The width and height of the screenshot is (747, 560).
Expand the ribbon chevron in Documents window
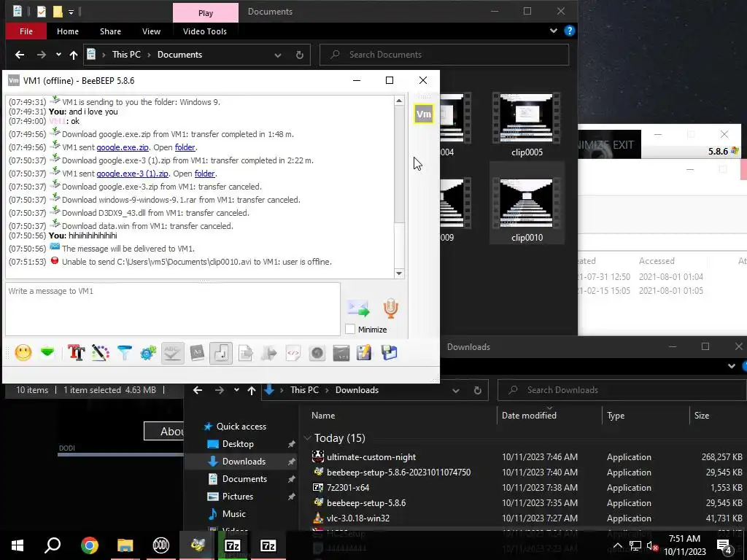(x=554, y=31)
